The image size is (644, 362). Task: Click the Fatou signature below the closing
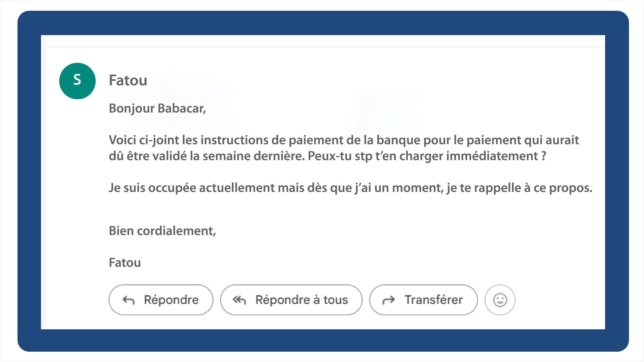[125, 263]
